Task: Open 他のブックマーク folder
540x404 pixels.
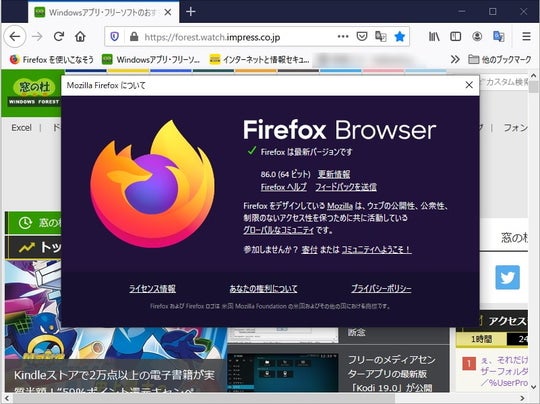Action: coord(500,60)
